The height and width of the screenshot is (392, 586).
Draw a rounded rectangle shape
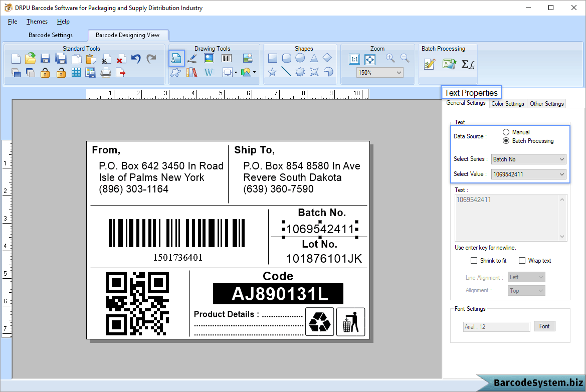coord(287,58)
